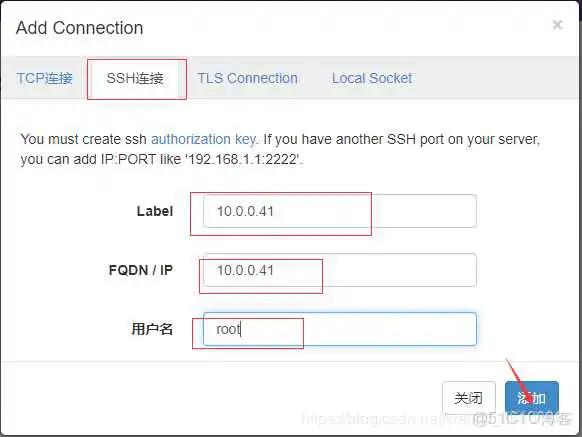The height and width of the screenshot is (437, 582).
Task: Click the FQDN / IP caption text
Action: tap(141, 270)
